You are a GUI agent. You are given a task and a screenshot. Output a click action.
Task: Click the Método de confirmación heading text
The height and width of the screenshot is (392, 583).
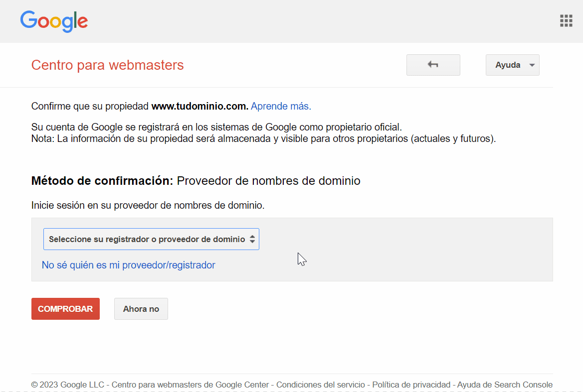tap(102, 181)
